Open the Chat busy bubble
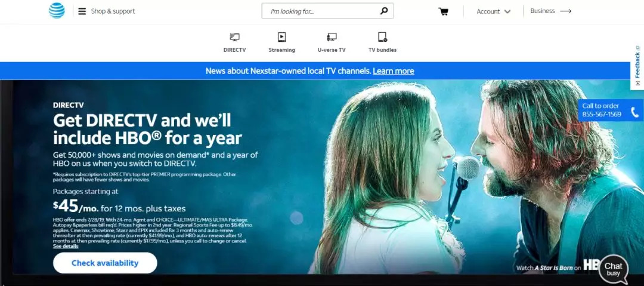644x286 pixels. (613, 269)
